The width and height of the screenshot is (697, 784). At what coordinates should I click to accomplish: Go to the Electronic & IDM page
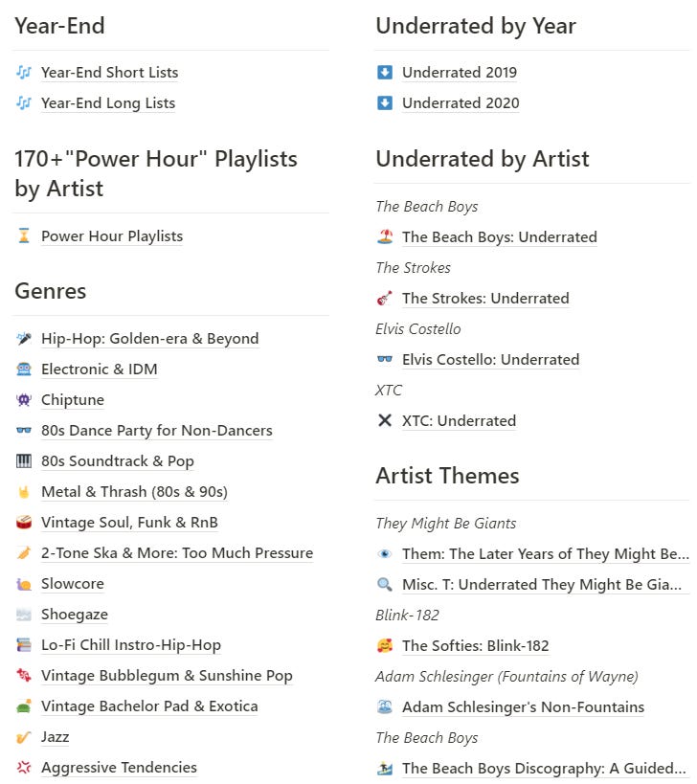tap(99, 369)
